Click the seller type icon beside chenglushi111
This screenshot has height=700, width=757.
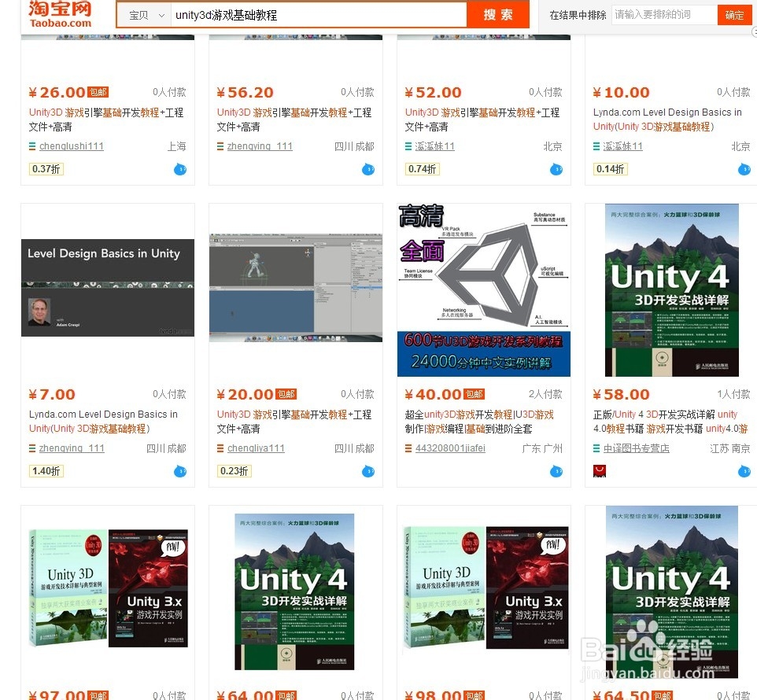pyautogui.click(x=31, y=146)
